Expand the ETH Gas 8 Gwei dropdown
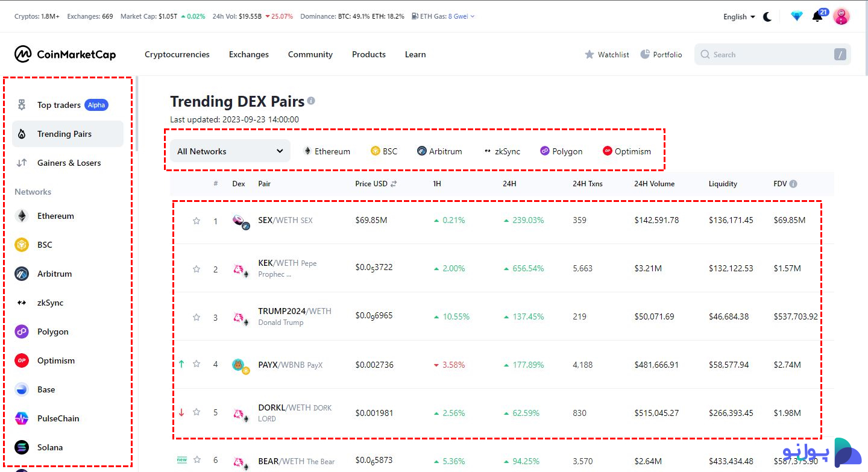Image resolution: width=868 pixels, height=472 pixels. (461, 16)
